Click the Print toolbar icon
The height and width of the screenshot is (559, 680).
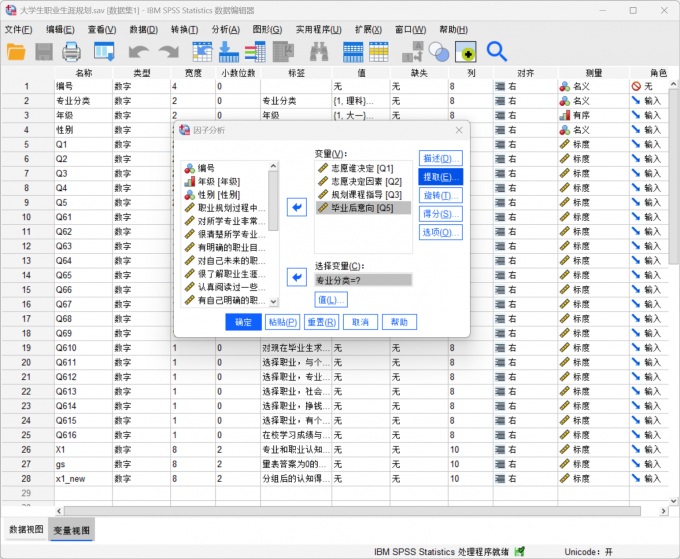71,52
